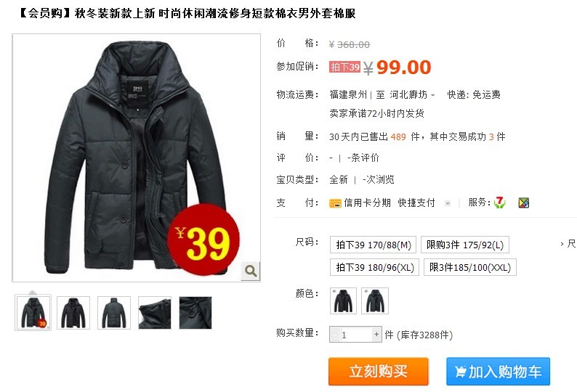Click the minus icon to decrease quantity
Screen dimensions: 577x392
click(x=334, y=335)
